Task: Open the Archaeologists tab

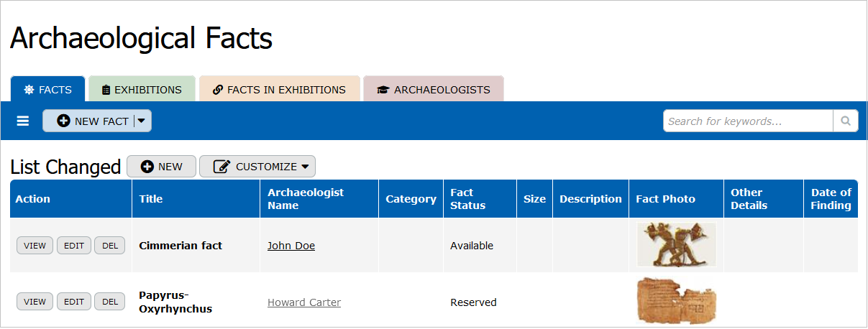Action: point(434,90)
